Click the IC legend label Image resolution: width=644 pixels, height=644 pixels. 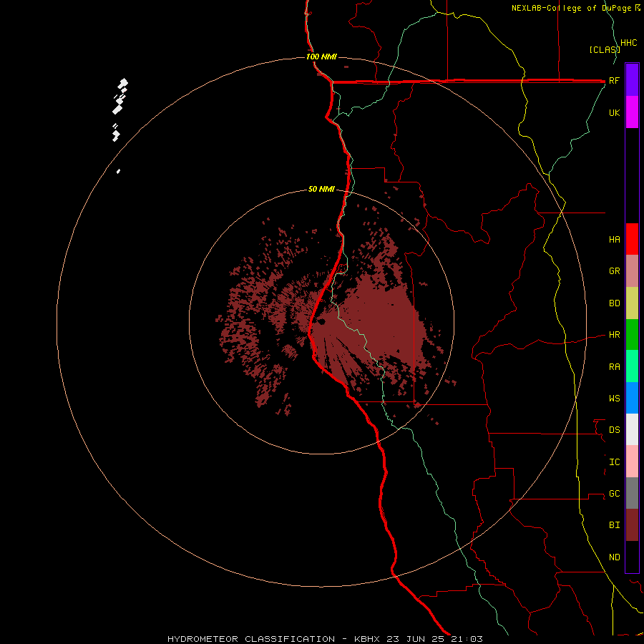(615, 462)
